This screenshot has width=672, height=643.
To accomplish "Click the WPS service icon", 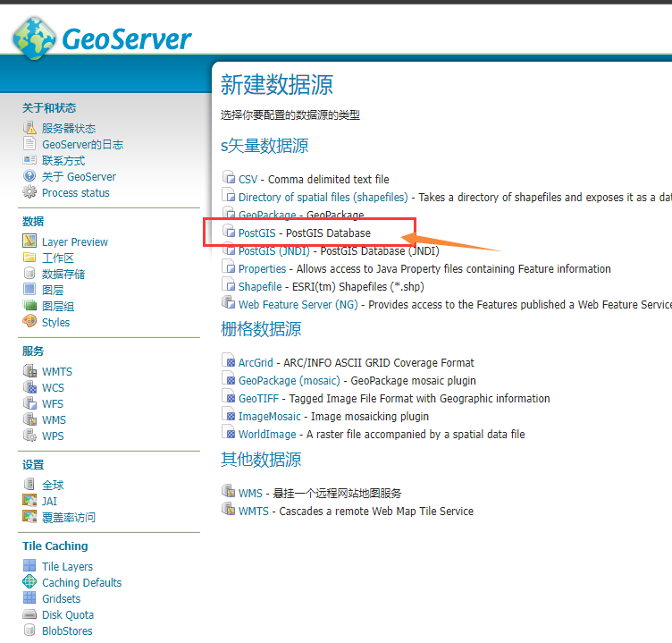I will (x=29, y=436).
